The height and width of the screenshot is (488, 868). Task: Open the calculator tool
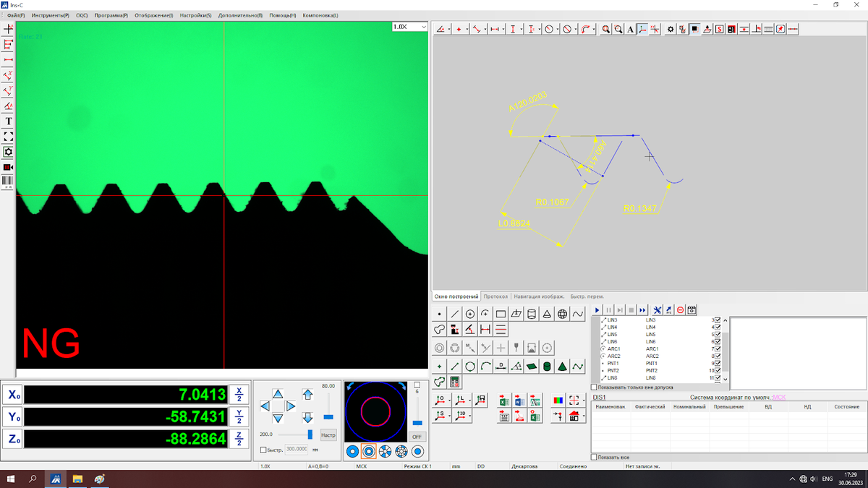pyautogui.click(x=455, y=382)
